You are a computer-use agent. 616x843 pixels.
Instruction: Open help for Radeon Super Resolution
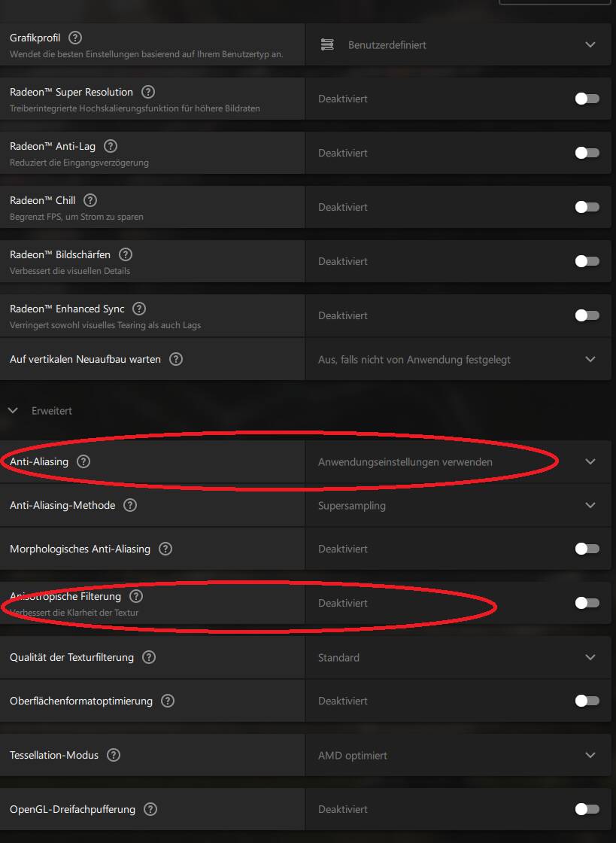(148, 92)
